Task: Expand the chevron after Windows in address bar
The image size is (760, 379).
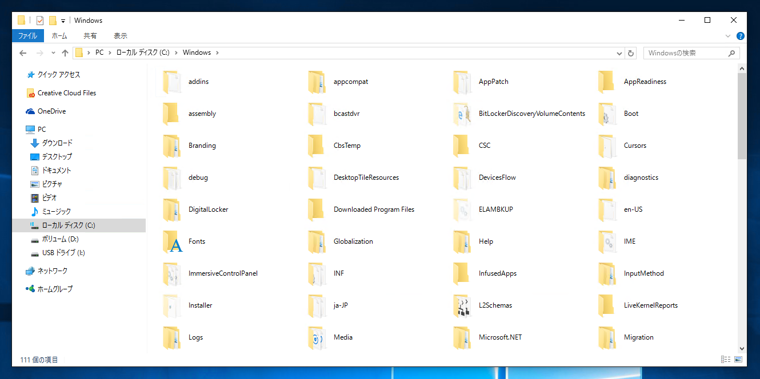Action: pos(217,53)
